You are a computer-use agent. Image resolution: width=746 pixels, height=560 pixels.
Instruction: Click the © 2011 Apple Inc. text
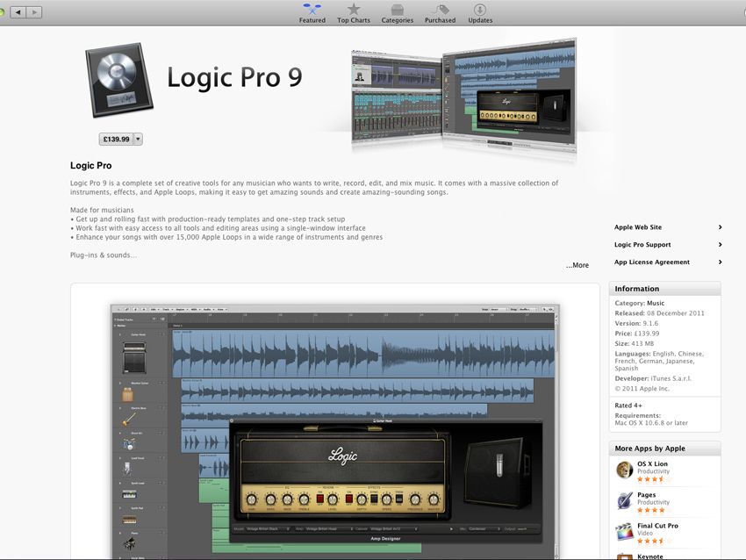pos(642,388)
